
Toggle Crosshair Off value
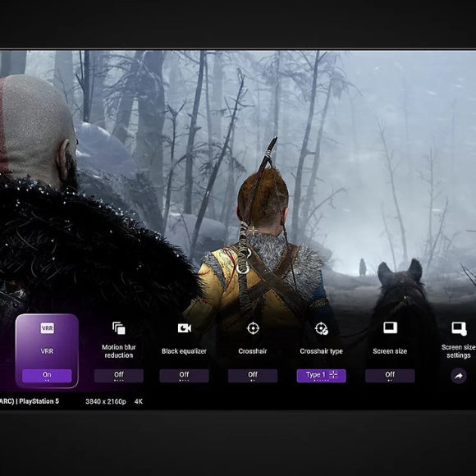click(253, 376)
